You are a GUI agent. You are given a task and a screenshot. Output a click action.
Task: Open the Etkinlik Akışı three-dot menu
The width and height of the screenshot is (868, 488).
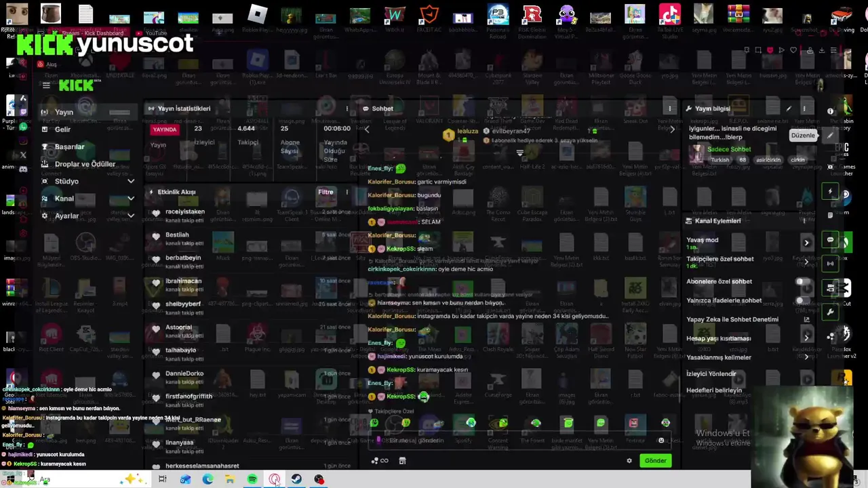(347, 192)
